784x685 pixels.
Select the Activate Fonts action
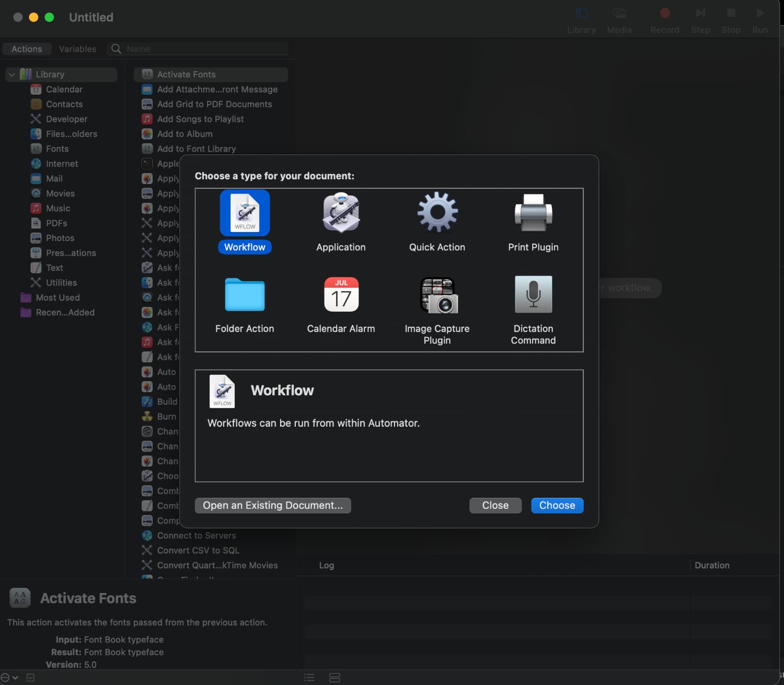click(x=211, y=75)
